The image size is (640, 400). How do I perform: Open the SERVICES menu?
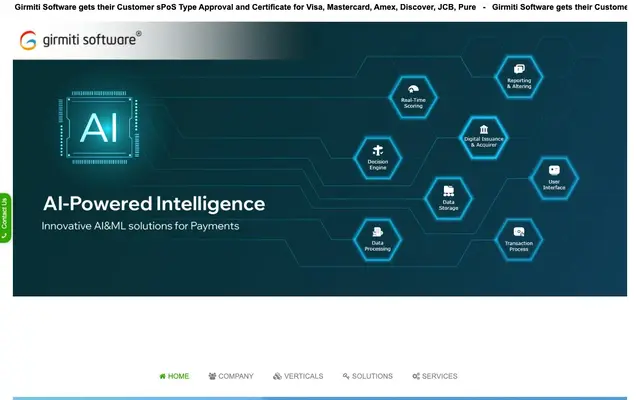pos(435,376)
